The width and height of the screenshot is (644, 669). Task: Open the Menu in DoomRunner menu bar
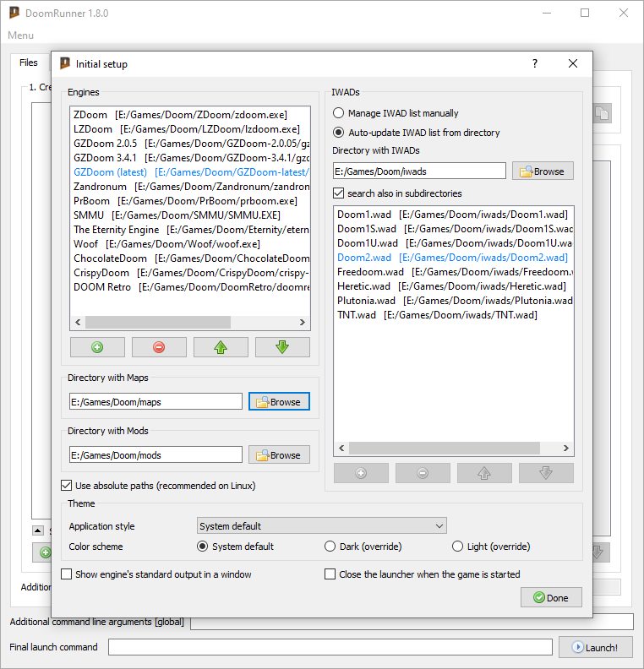[20, 35]
